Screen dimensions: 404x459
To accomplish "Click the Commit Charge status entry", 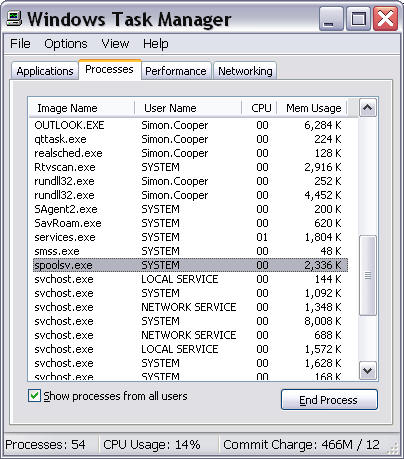I will (301, 444).
